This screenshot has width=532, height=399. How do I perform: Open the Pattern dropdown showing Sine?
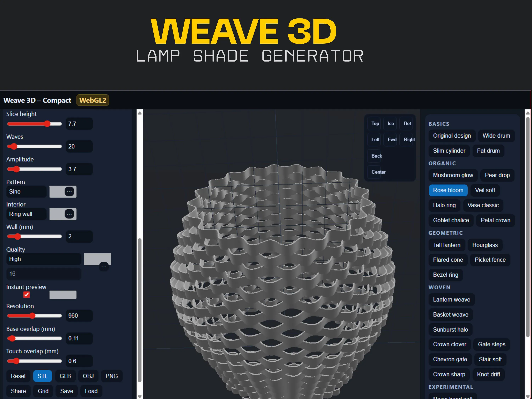click(x=26, y=192)
